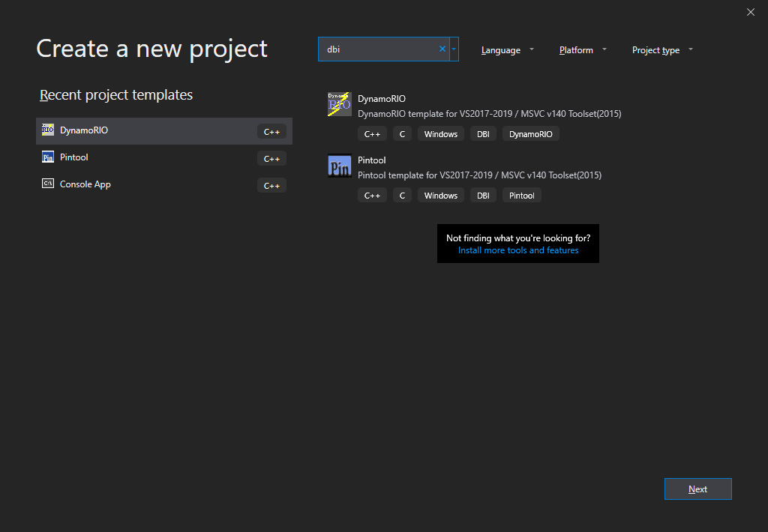Screen dimensions: 768x532
Task: Click the DynamoRIO icon in search results
Action: (x=339, y=104)
